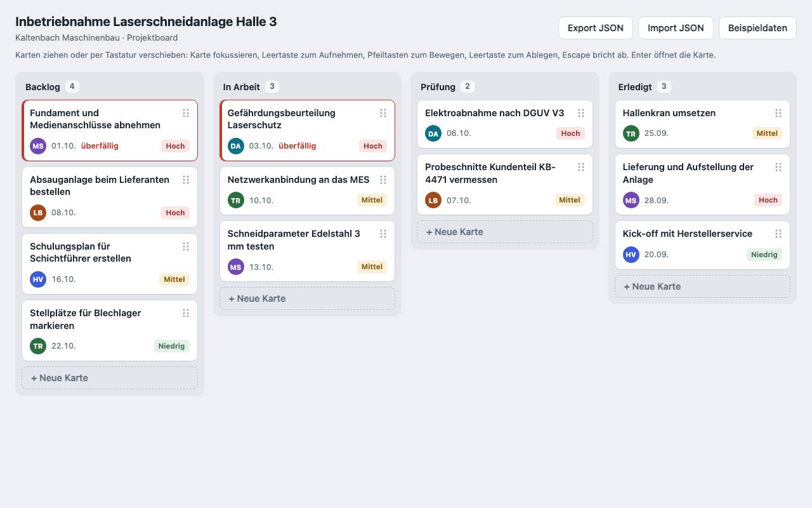The width and height of the screenshot is (812, 508).
Task: Click drag handle of Netzwerkanbindung an das MES
Action: pyautogui.click(x=383, y=180)
